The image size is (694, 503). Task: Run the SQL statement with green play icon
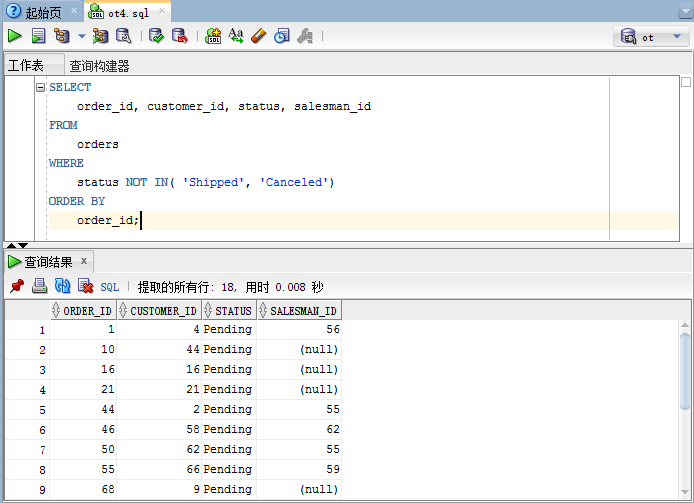pos(15,36)
